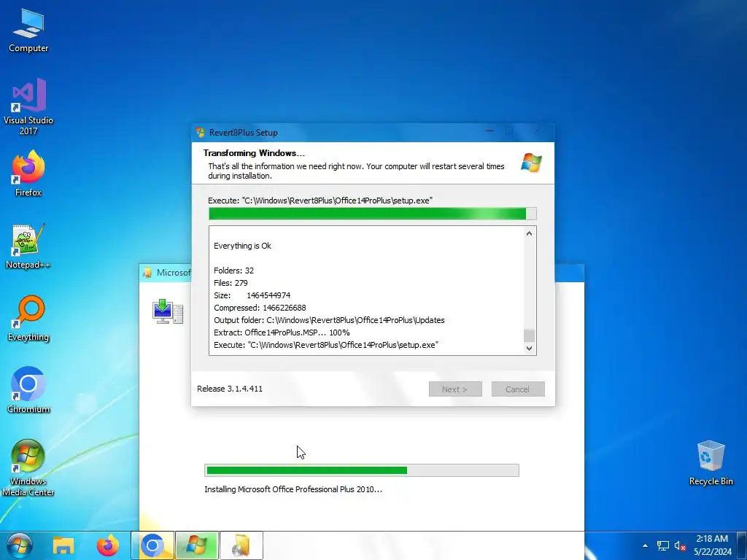Screen dimensions: 747x560
Task: Click the disabled Next button
Action: pyautogui.click(x=455, y=389)
